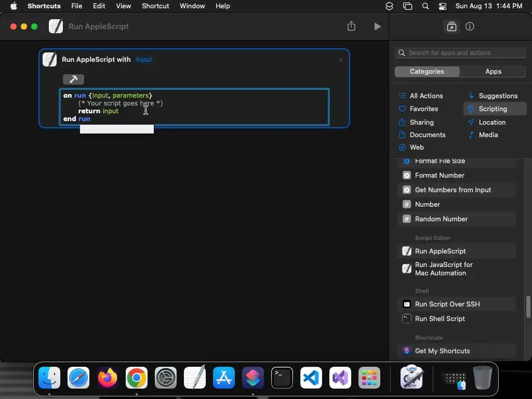Open App Store from the Dock
The height and width of the screenshot is (399, 532).
coord(224,378)
